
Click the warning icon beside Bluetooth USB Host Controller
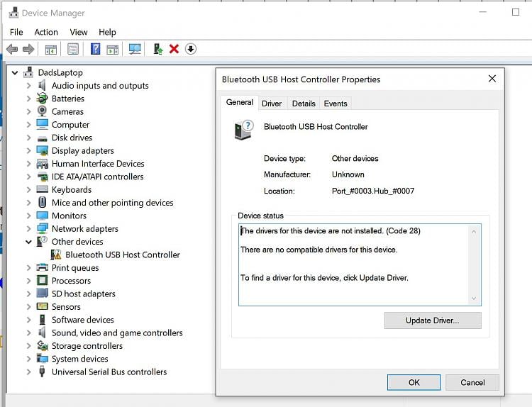click(56, 255)
